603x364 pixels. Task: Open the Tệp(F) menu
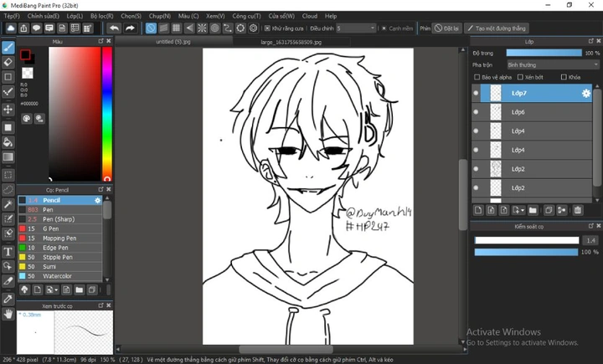pos(12,16)
